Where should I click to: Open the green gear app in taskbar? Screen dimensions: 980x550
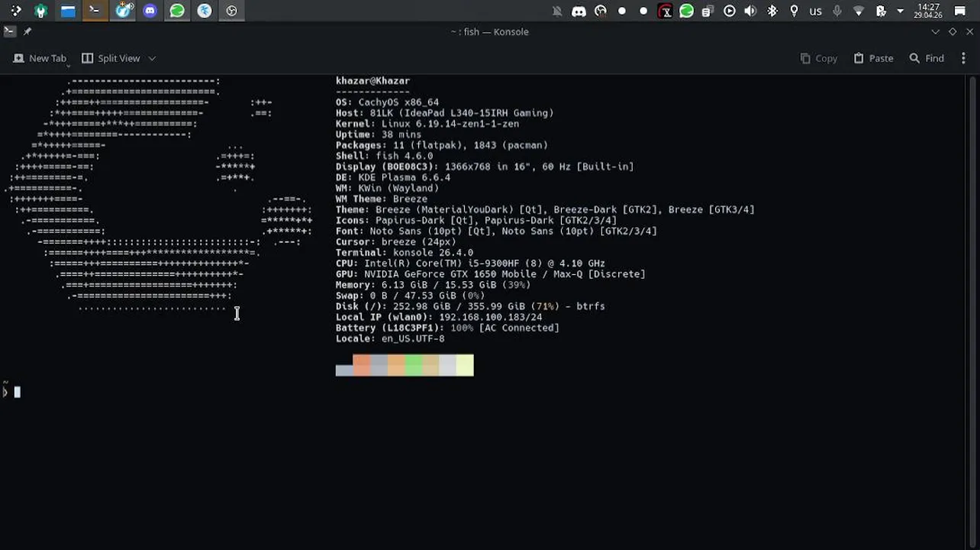pos(40,11)
